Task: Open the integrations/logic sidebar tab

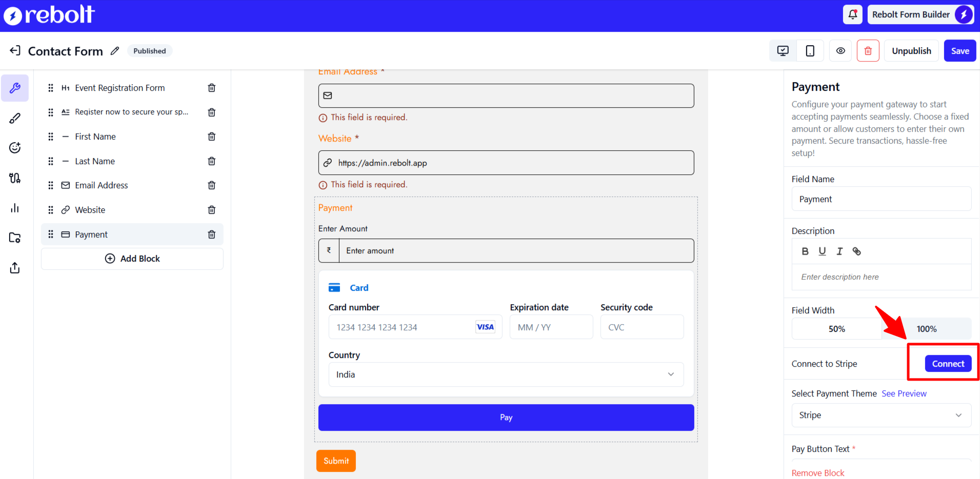Action: (15, 178)
